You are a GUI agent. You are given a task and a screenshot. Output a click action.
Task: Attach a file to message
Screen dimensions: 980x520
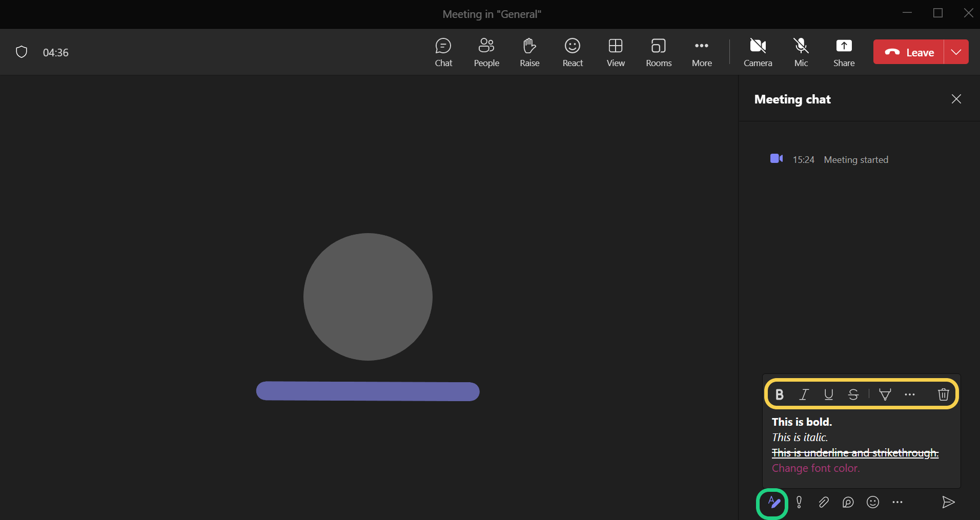[823, 502]
